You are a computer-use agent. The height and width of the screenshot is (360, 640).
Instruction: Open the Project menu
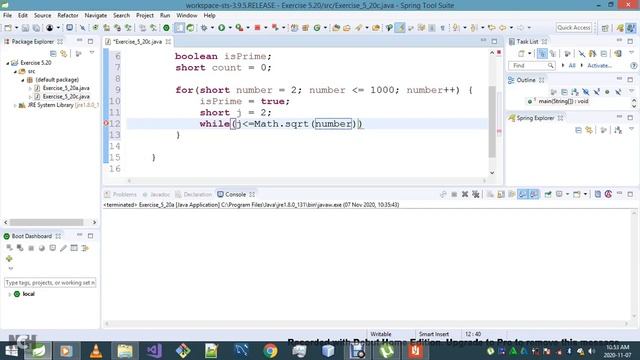tap(145, 16)
